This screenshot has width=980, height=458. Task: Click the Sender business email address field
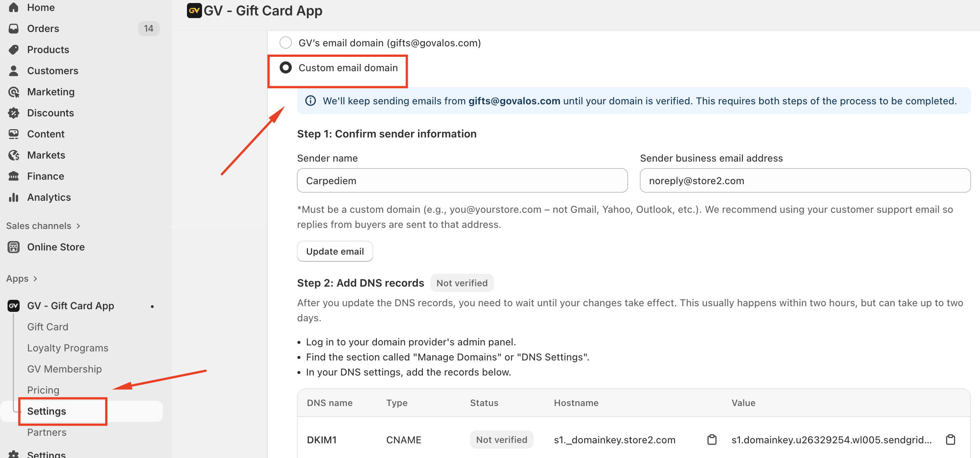point(805,180)
